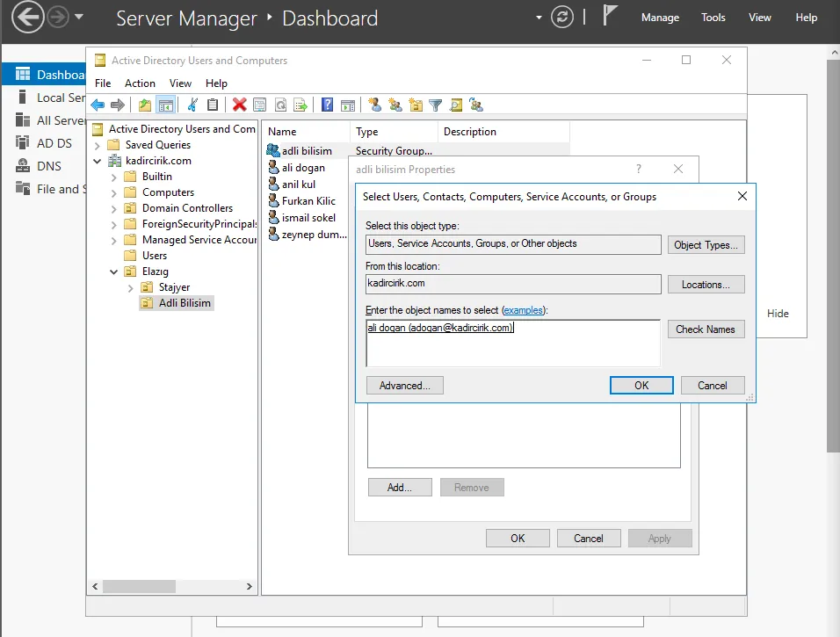Click the Create new organizational unit icon
The height and width of the screenshot is (637, 840).
click(416, 105)
